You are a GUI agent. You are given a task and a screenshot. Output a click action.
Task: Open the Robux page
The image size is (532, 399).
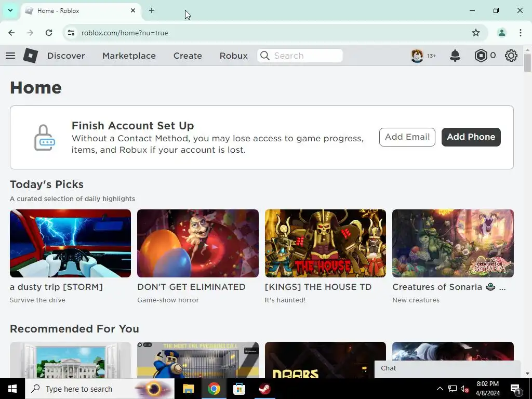coord(233,56)
